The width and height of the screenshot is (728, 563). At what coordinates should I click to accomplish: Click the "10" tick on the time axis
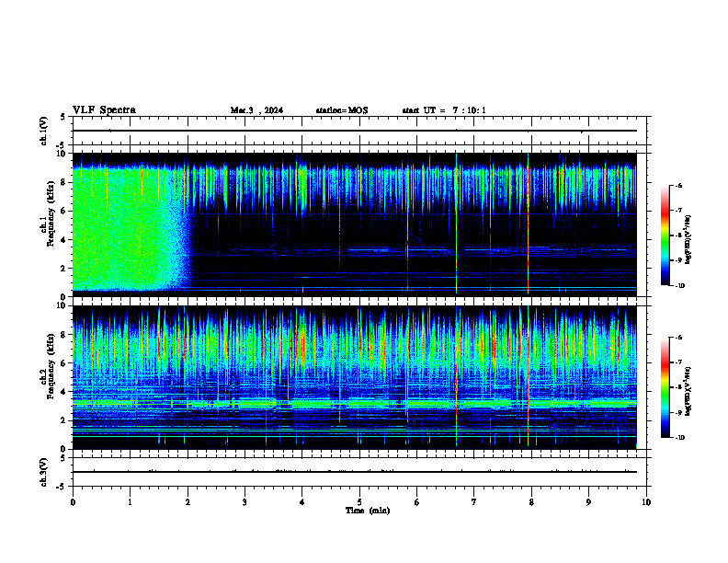(646, 502)
